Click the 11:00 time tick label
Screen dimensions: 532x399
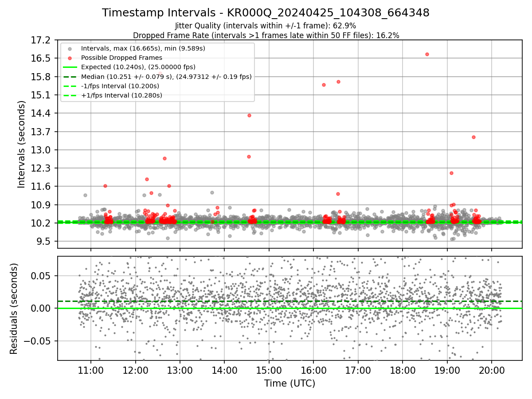click(91, 372)
